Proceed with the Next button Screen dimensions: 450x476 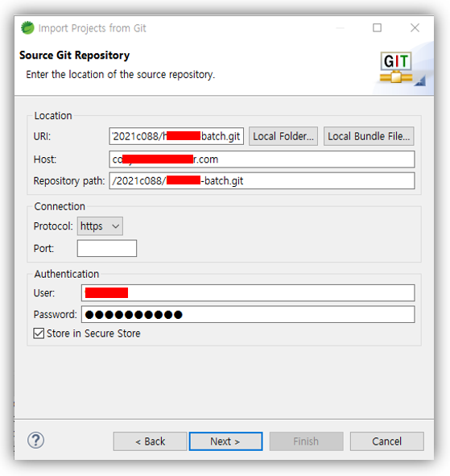click(x=225, y=441)
